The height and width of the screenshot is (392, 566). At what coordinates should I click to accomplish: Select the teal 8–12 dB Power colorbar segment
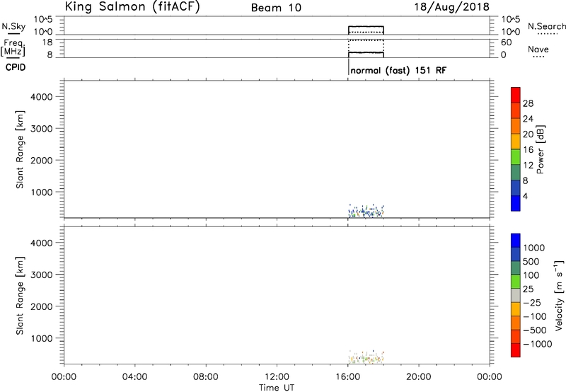516,172
